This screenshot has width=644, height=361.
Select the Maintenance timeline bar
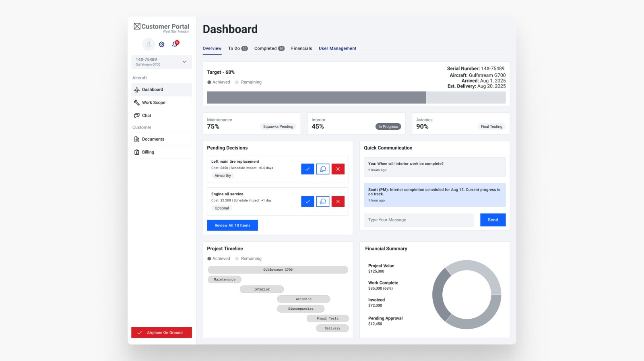[225, 280]
